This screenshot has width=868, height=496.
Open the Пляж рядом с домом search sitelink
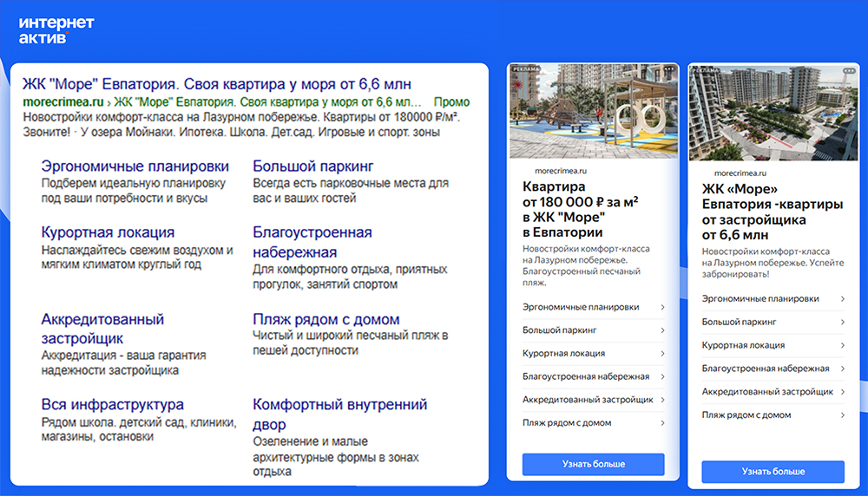[x=326, y=320]
